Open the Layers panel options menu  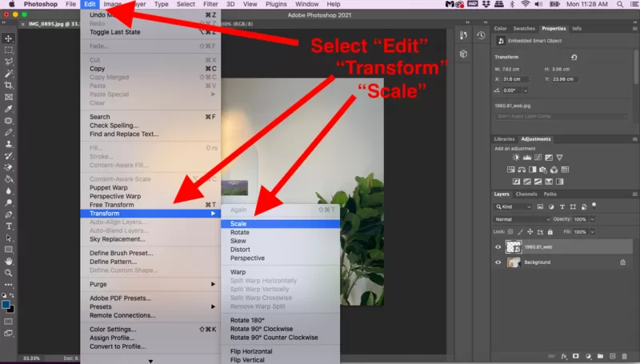634,194
